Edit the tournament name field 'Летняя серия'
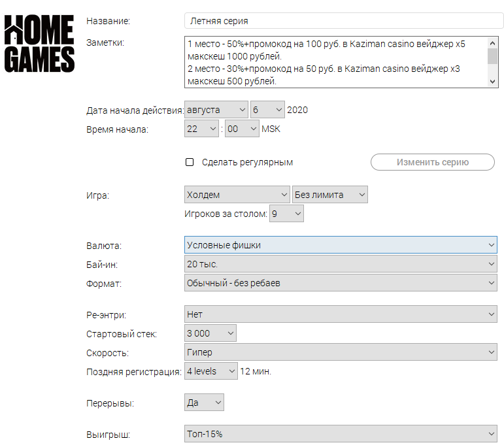This screenshot has width=504, height=447. [344, 21]
